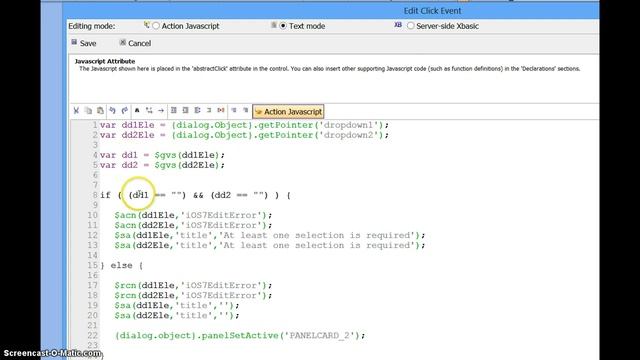Select the Server-side Xbasic editing mode

[x=411, y=26]
